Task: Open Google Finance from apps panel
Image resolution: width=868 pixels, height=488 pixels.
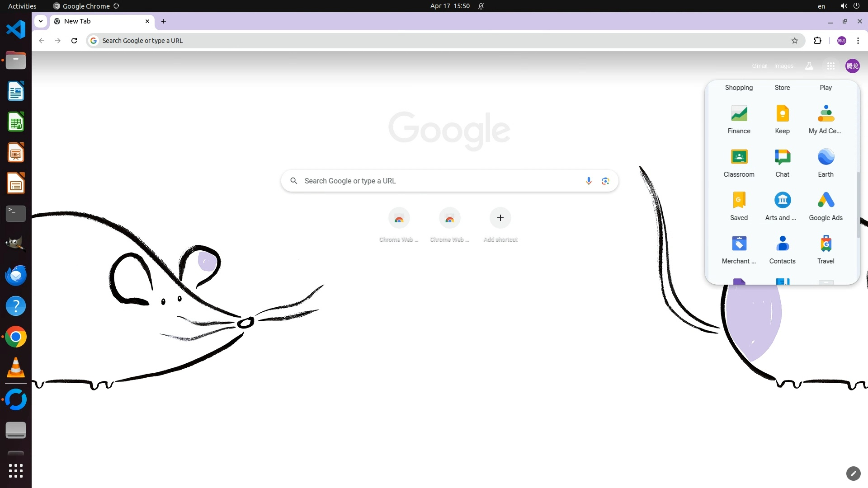Action: pyautogui.click(x=739, y=119)
